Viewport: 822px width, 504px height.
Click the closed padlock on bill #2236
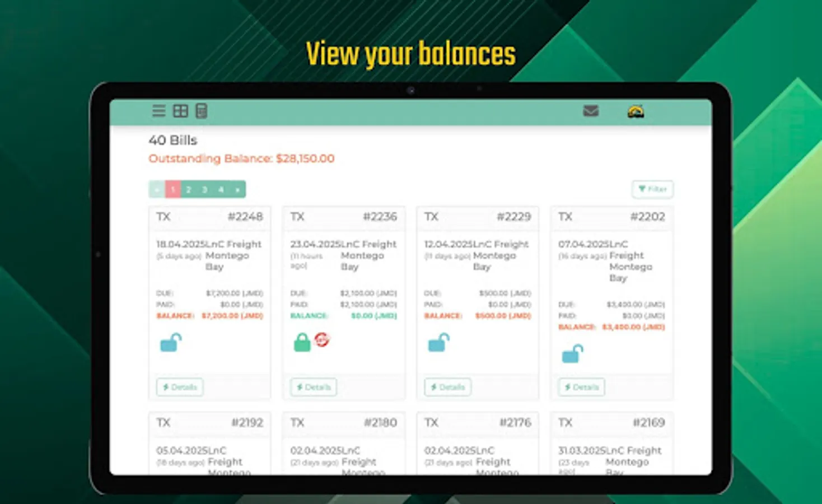pos(301,342)
